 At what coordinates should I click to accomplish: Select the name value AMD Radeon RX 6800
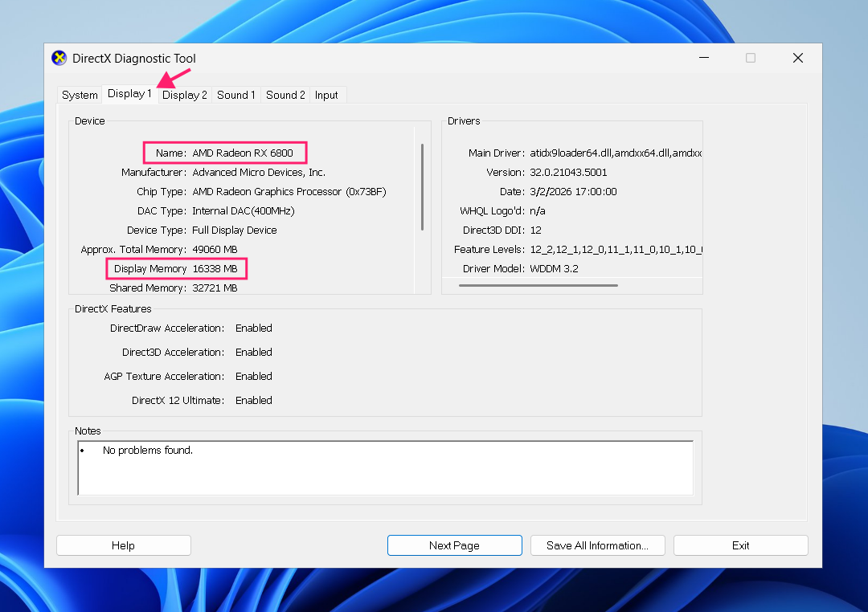point(243,153)
